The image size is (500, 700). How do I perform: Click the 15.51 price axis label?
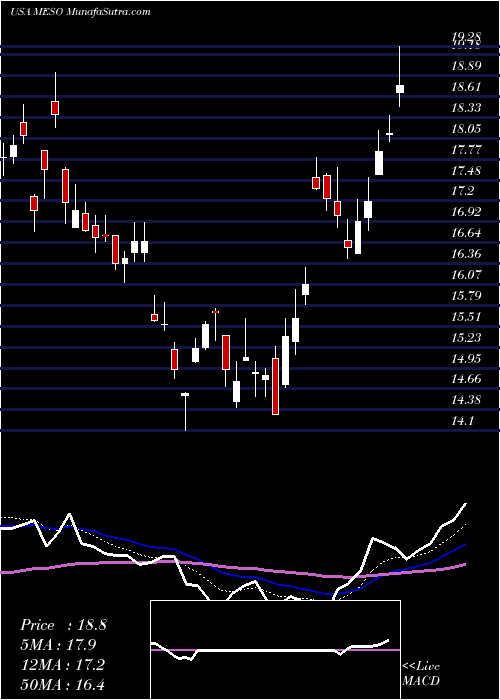click(x=466, y=317)
